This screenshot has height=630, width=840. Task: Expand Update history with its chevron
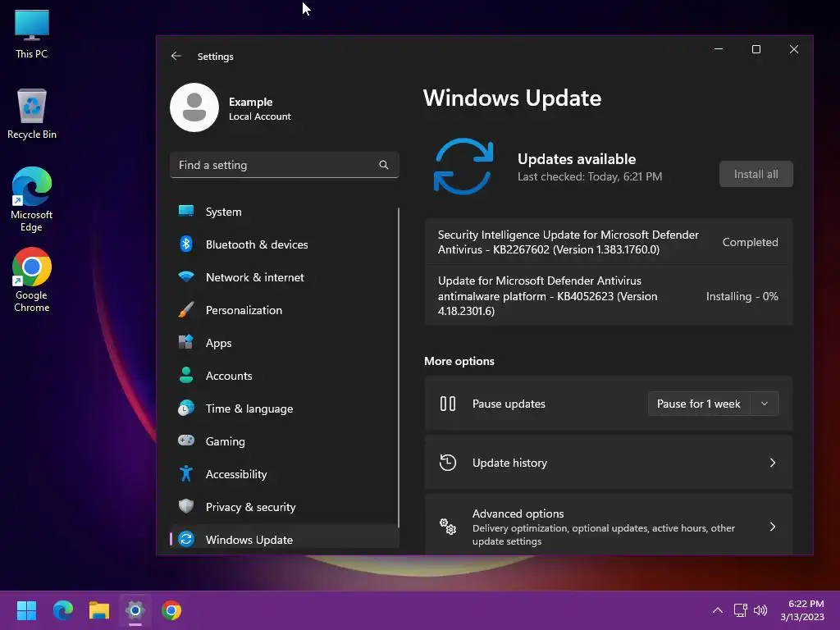[x=773, y=463]
